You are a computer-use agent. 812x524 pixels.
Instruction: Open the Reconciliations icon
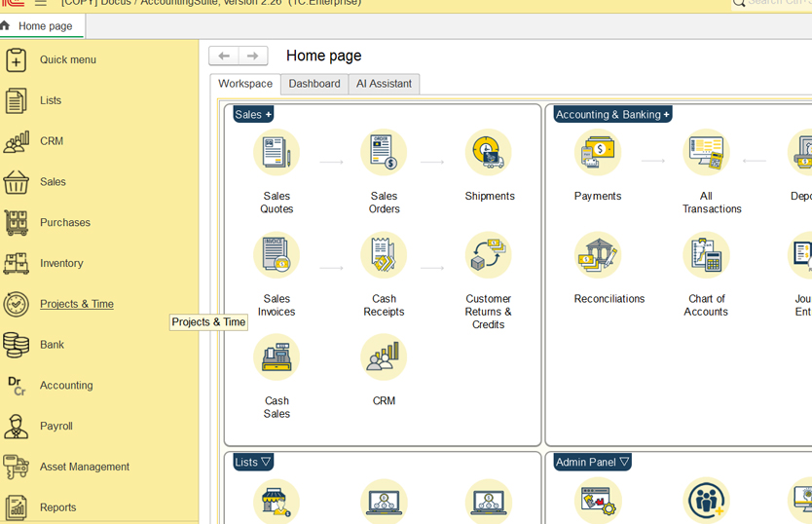(x=598, y=255)
